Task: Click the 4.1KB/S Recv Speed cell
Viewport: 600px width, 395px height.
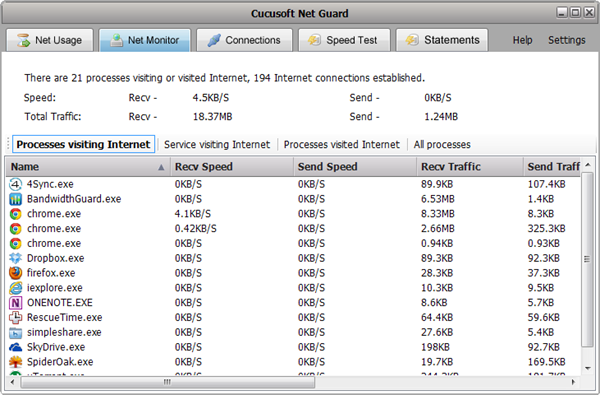Action: 192,214
